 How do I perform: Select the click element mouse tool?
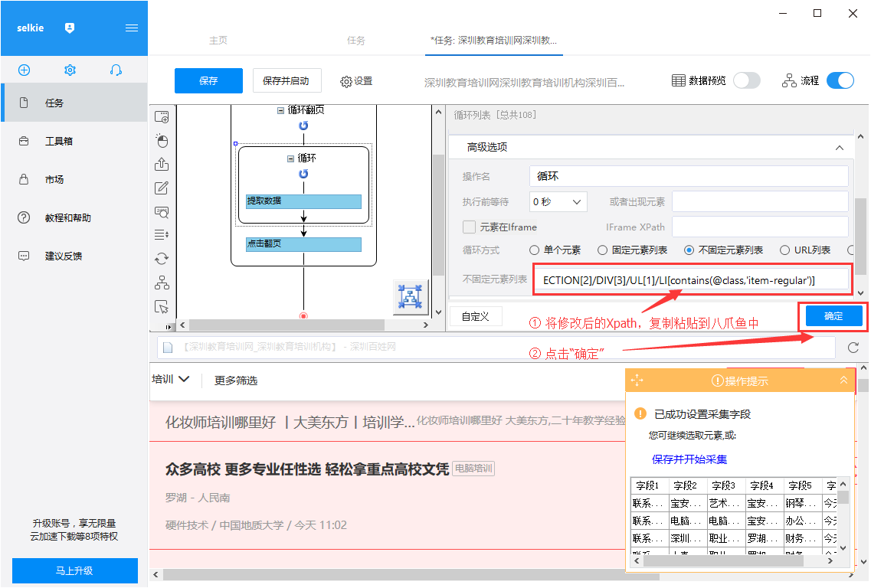(162, 140)
